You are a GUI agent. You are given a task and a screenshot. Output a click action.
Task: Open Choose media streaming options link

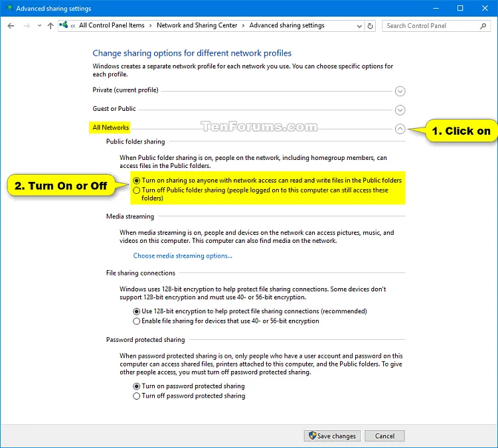pos(183,256)
